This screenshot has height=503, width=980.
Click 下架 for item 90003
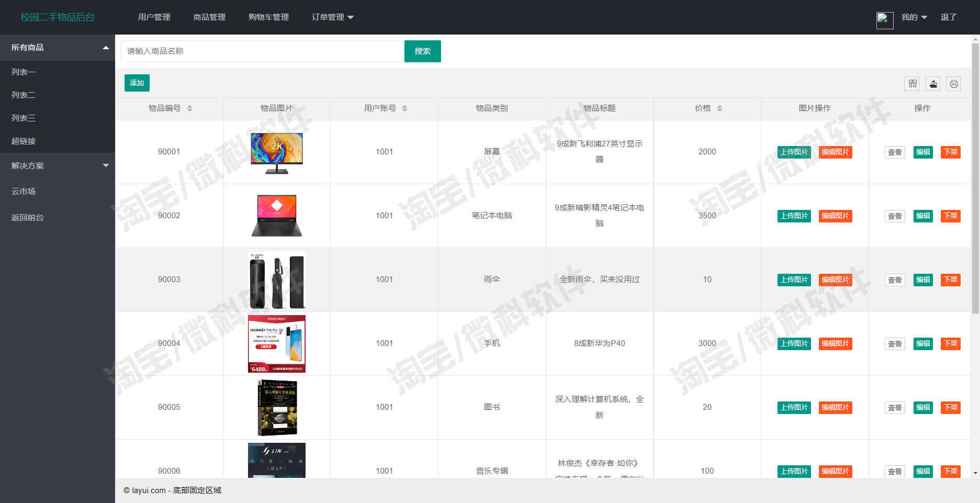(951, 280)
